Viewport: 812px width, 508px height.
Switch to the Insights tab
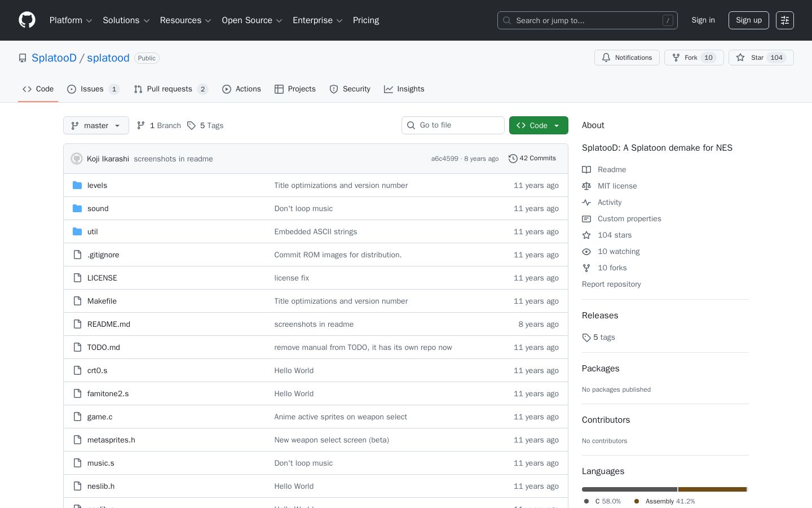[404, 89]
